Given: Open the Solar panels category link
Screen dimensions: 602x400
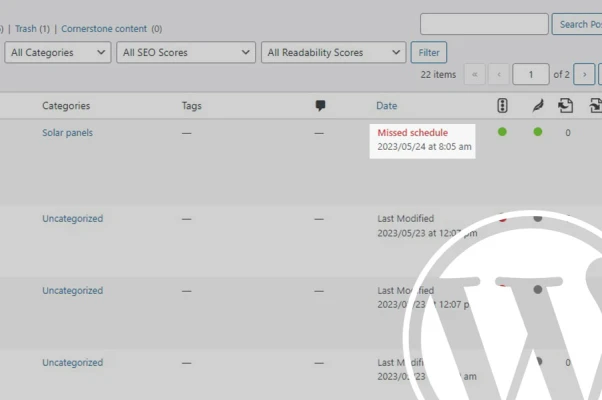Looking at the screenshot, I should (68, 132).
